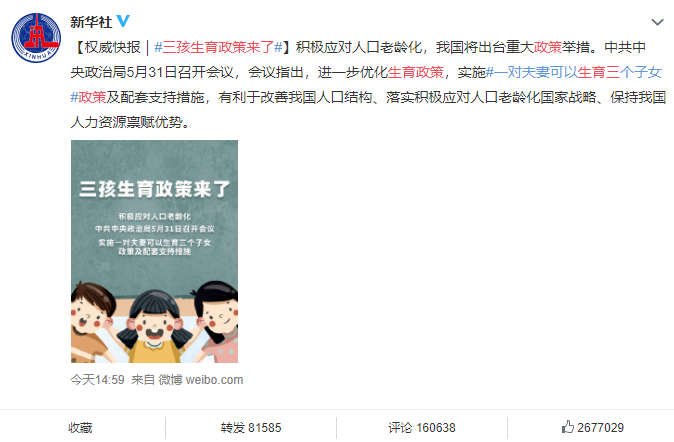Click the 今天14:59 timestamp link
674x442 pixels.
pos(98,380)
